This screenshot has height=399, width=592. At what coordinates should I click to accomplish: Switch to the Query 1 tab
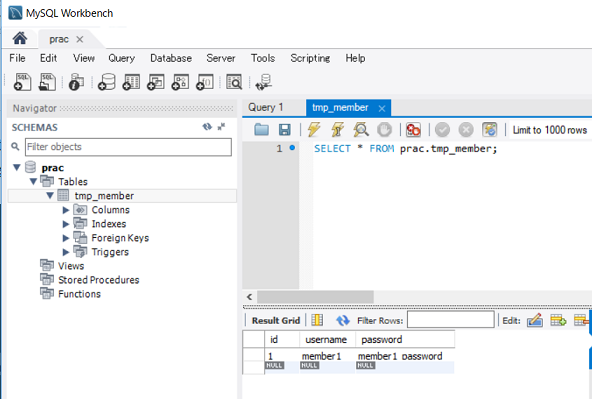point(266,107)
